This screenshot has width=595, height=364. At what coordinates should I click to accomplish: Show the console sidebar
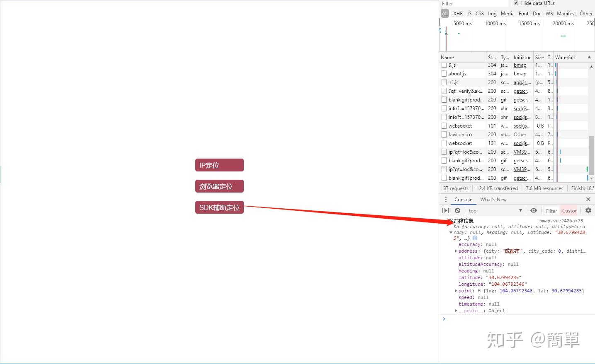point(446,210)
